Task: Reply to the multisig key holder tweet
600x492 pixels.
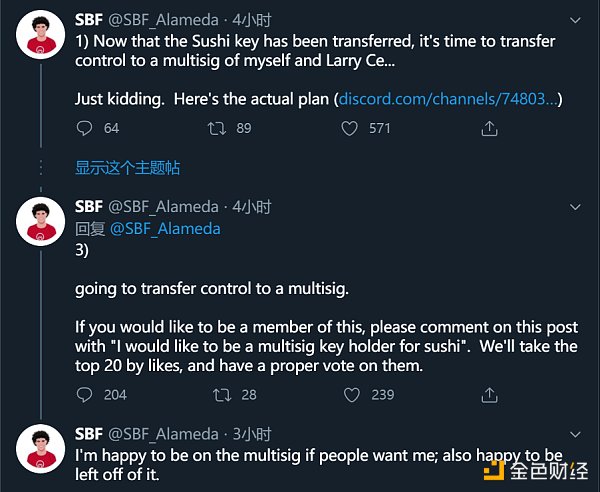Action: point(84,395)
